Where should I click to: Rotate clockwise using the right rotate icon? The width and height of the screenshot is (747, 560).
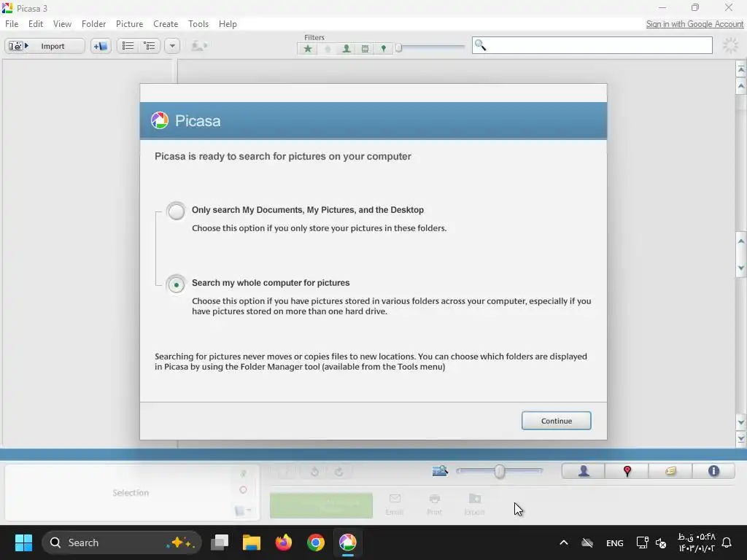point(339,472)
